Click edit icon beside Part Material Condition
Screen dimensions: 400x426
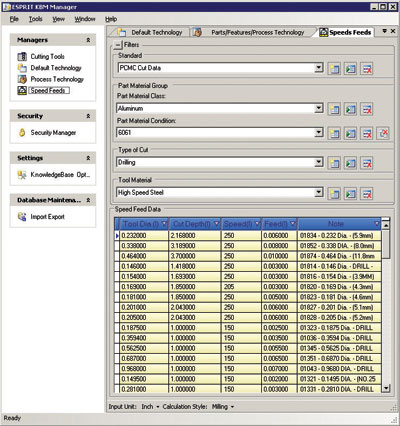[x=350, y=133]
